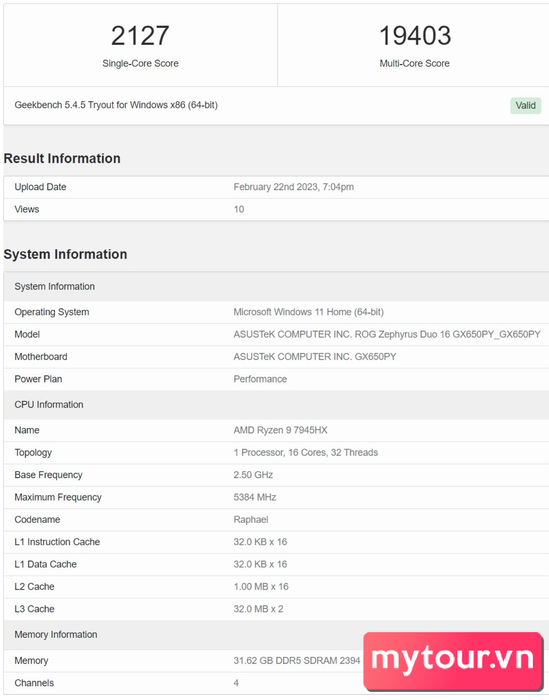549x700 pixels.
Task: Select Maximum Frequency value 5384 MHz
Action: click(x=255, y=497)
